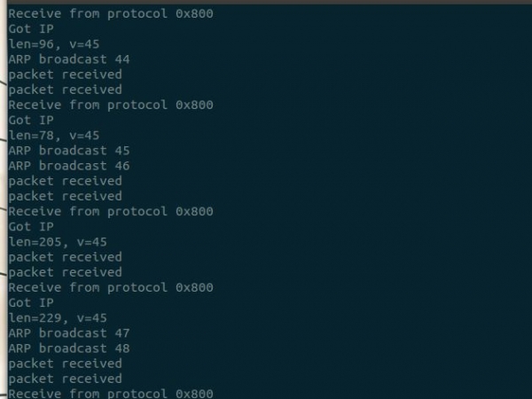Select "Got IP" line above "len=78, v=45"
Image resolution: width=532 pixels, height=399 pixels.
pyautogui.click(x=32, y=121)
